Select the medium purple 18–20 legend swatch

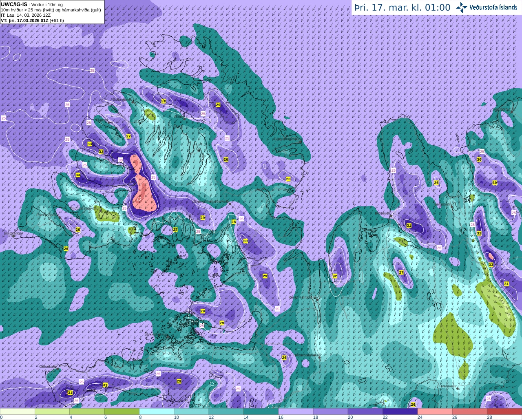point(331,411)
